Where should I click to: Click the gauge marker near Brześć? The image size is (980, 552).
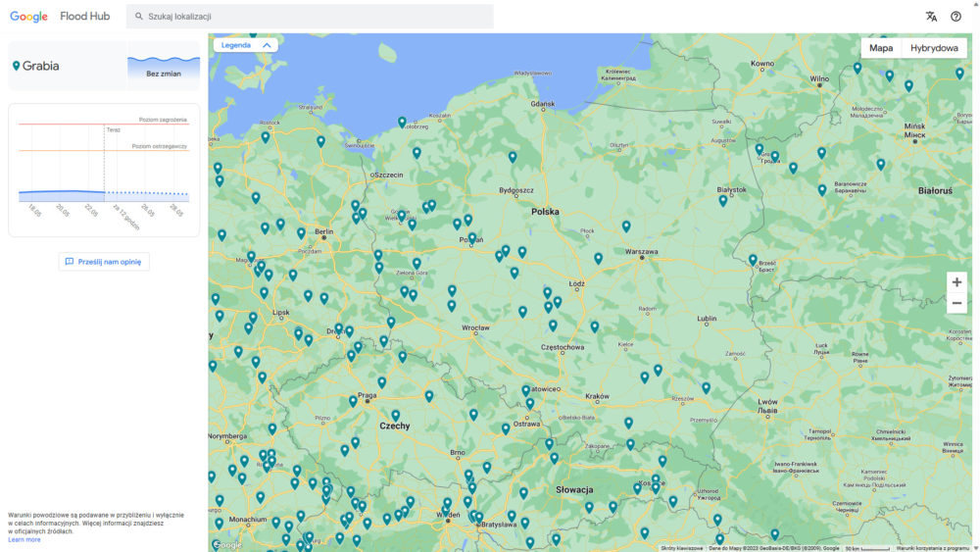pos(753,260)
